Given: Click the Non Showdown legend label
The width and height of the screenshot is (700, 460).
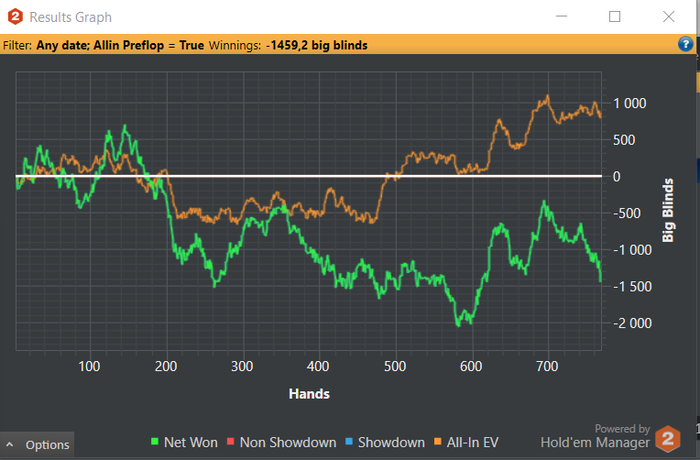Looking at the screenshot, I should click(x=288, y=442).
